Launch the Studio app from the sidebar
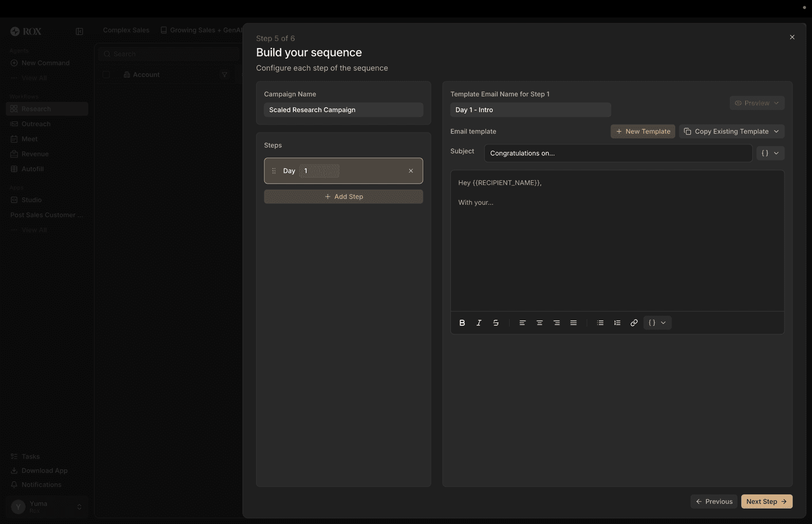812x524 pixels. coord(31,200)
